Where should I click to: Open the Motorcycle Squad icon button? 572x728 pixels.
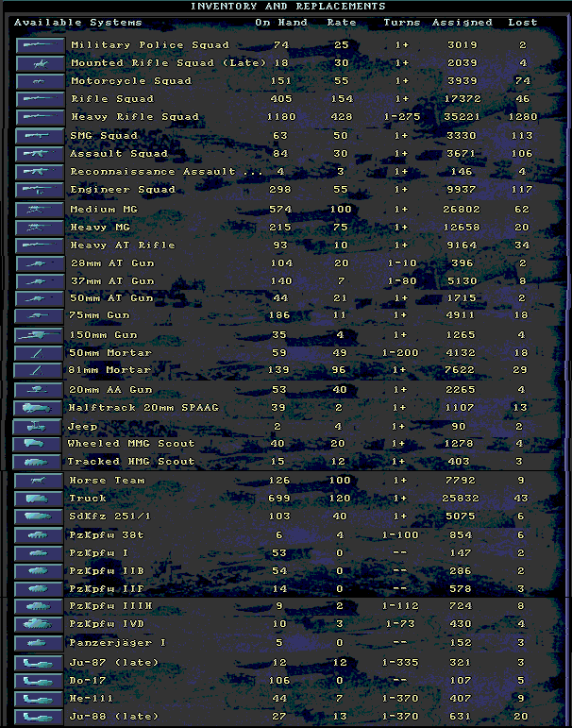pos(41,81)
